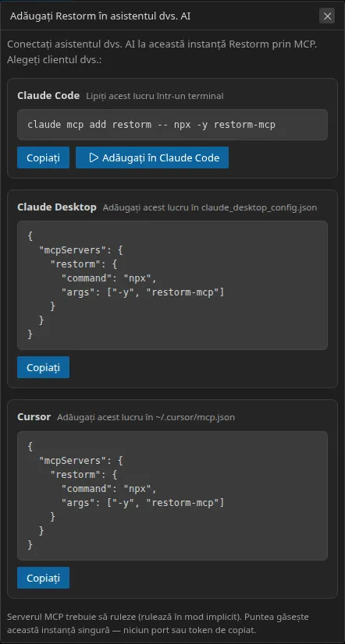
Task: Close the Adăugați Restorm dialog
Action: pos(327,16)
